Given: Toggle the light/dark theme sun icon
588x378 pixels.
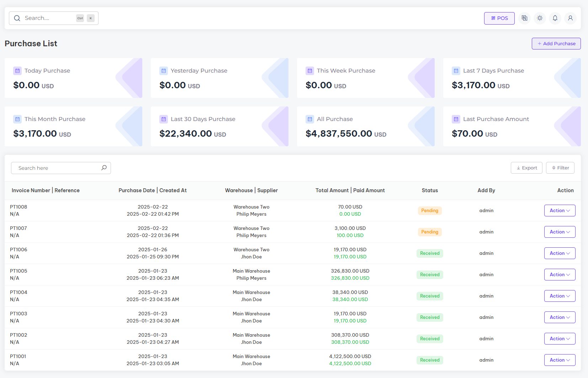Looking at the screenshot, I should click(540, 18).
